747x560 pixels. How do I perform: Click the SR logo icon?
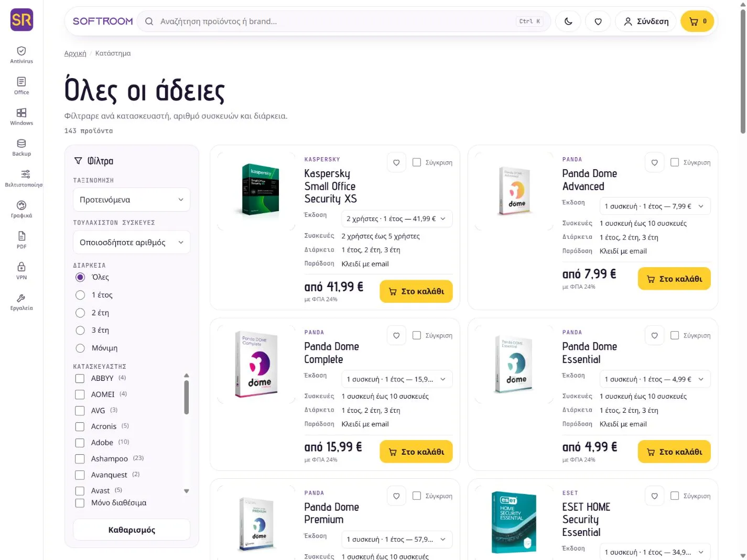tap(21, 20)
